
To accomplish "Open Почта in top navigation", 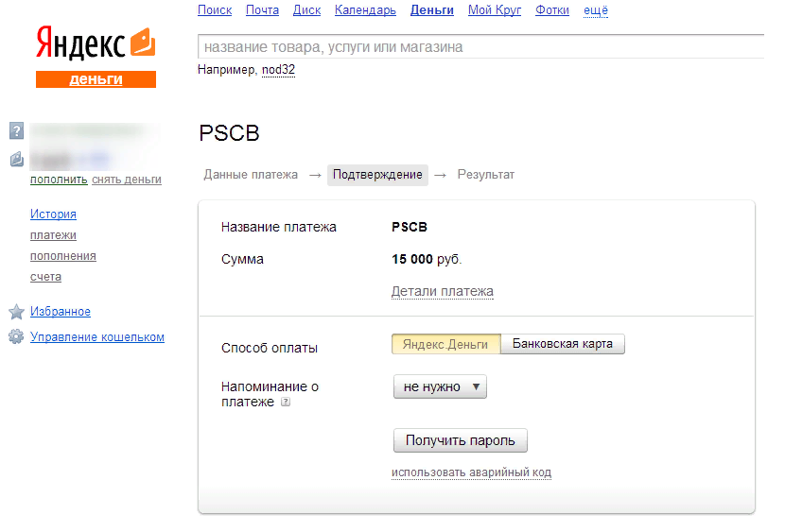I will point(262,10).
